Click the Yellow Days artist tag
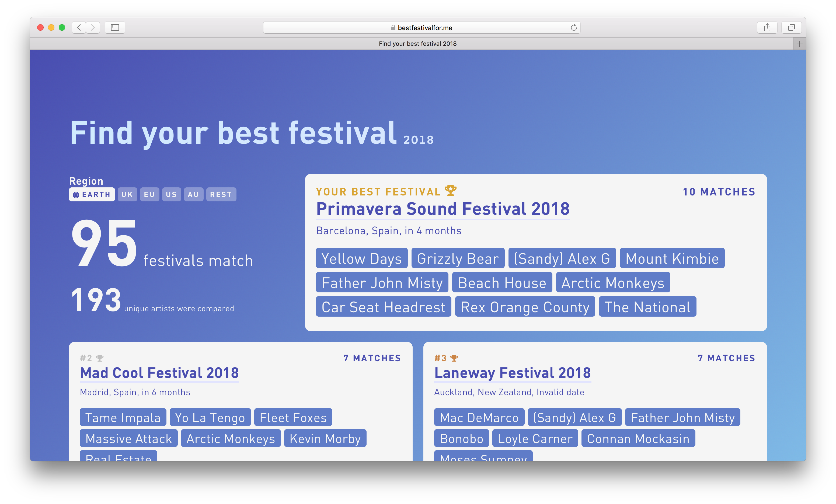This screenshot has width=836, height=504. click(x=362, y=258)
